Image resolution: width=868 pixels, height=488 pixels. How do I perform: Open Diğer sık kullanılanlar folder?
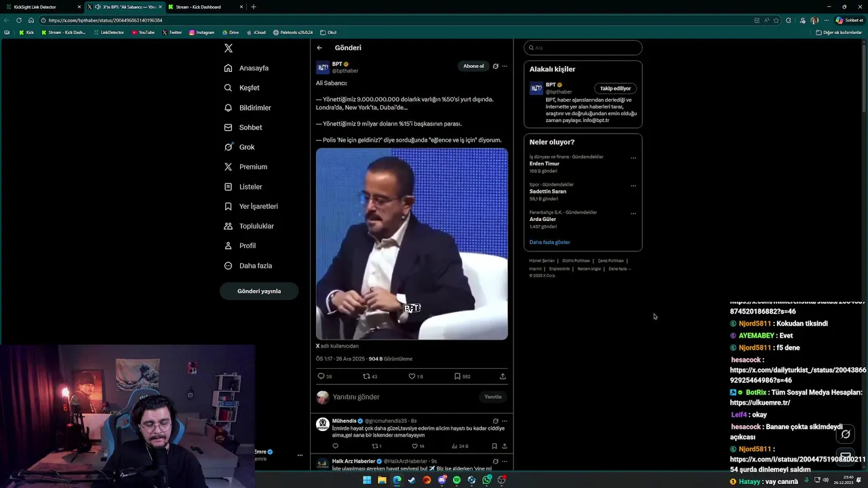click(839, 33)
